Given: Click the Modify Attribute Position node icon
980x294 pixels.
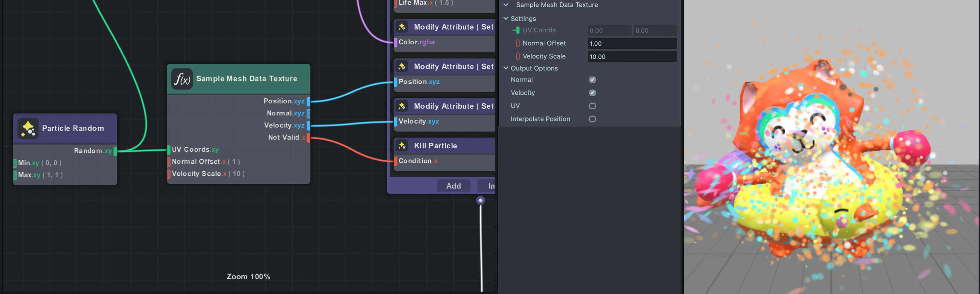Looking at the screenshot, I should point(402,66).
